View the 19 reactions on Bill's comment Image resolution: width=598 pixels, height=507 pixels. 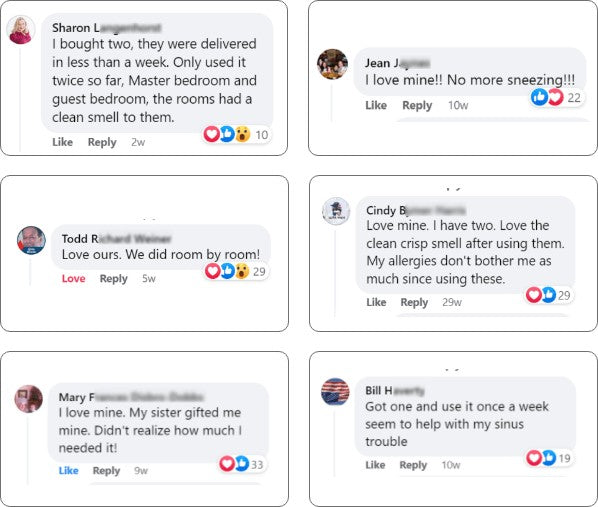tap(548, 458)
